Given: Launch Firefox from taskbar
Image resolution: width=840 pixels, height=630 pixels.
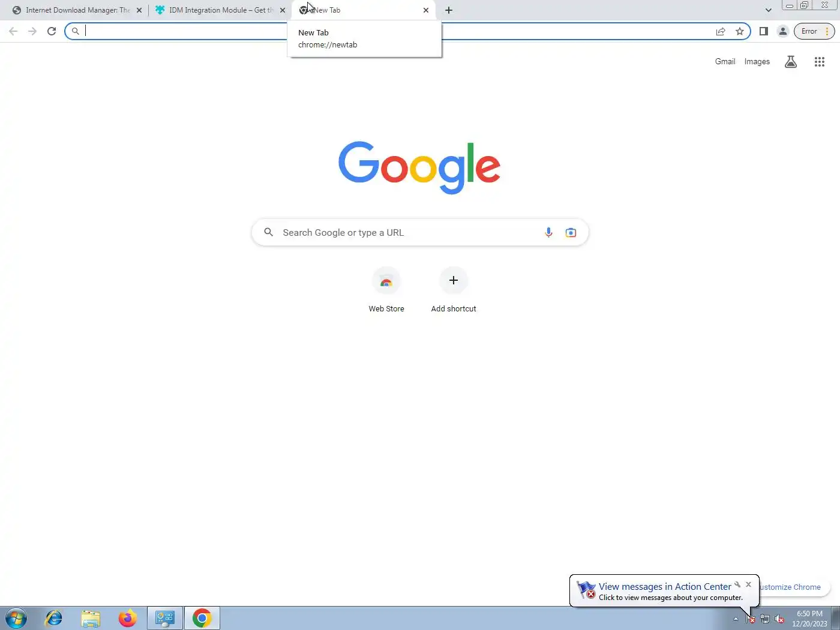Looking at the screenshot, I should pyautogui.click(x=127, y=618).
